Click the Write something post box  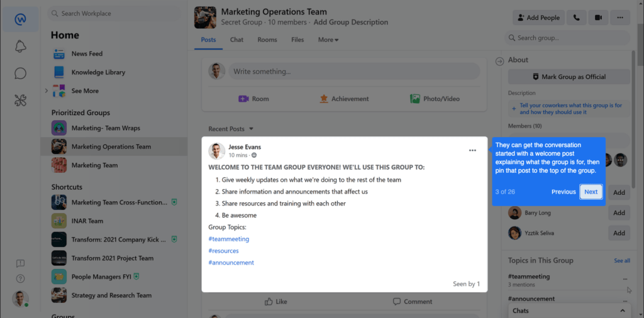tap(354, 72)
